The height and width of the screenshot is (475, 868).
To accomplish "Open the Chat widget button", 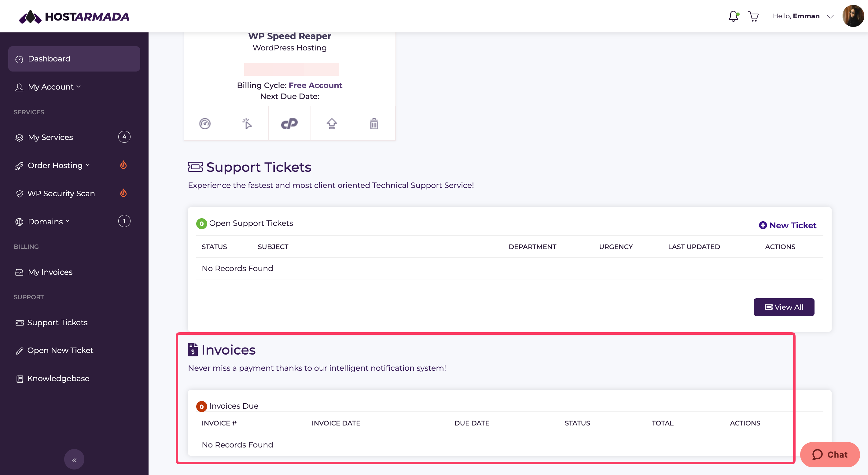I will [x=829, y=455].
